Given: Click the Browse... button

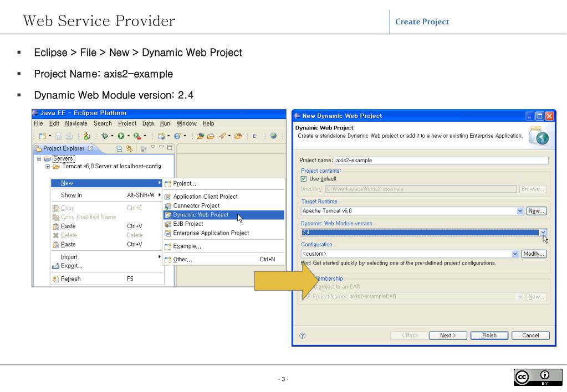Looking at the screenshot, I should tap(533, 189).
